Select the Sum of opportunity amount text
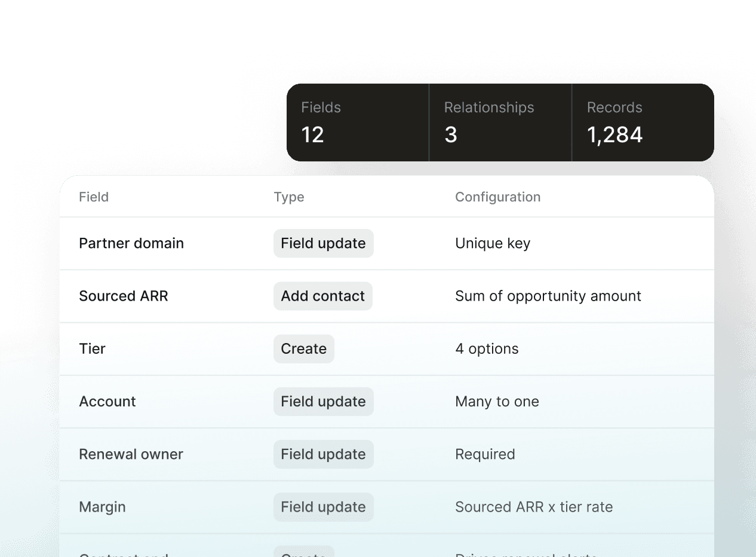The image size is (756, 557). point(548,296)
